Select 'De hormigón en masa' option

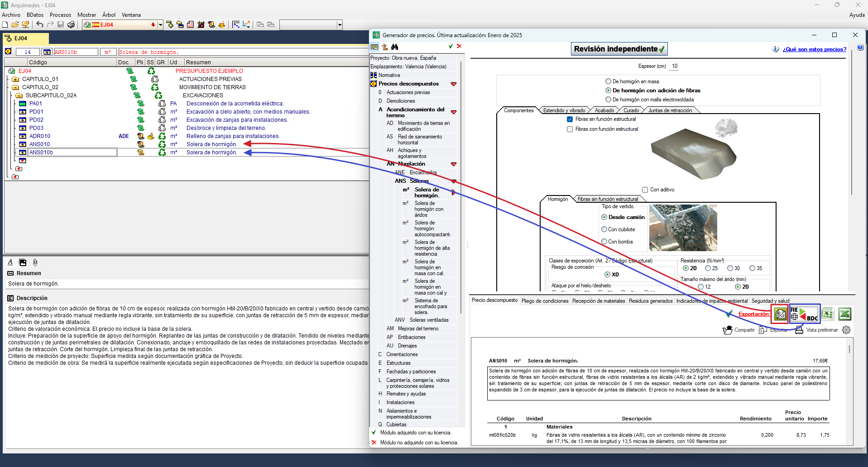[608, 81]
